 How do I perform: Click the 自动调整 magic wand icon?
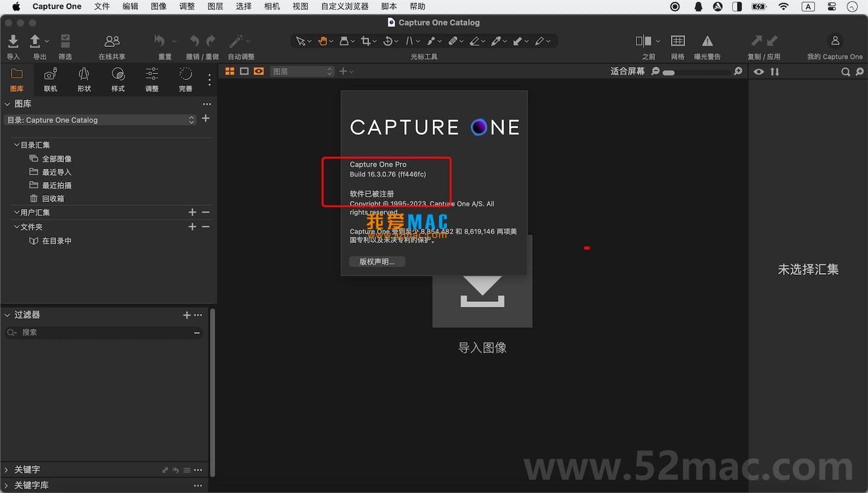pyautogui.click(x=236, y=41)
